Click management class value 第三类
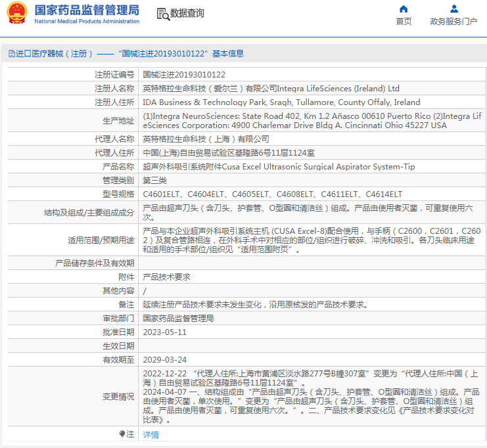Screen dimensions: 487x448 (x=154, y=181)
